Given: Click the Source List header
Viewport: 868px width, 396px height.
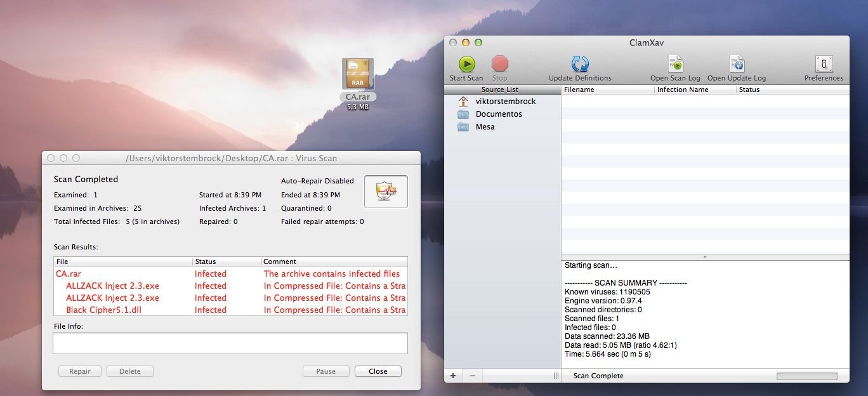Looking at the screenshot, I should coord(503,89).
